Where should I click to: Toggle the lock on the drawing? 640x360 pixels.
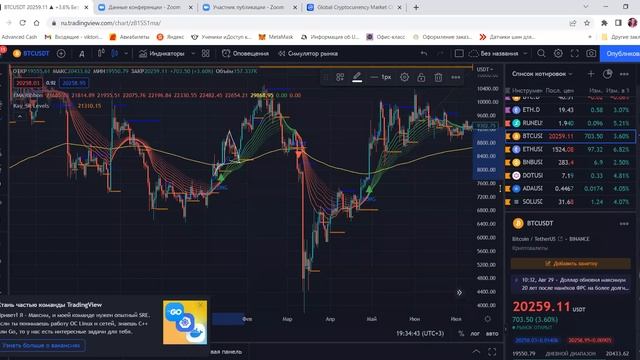pos(421,77)
